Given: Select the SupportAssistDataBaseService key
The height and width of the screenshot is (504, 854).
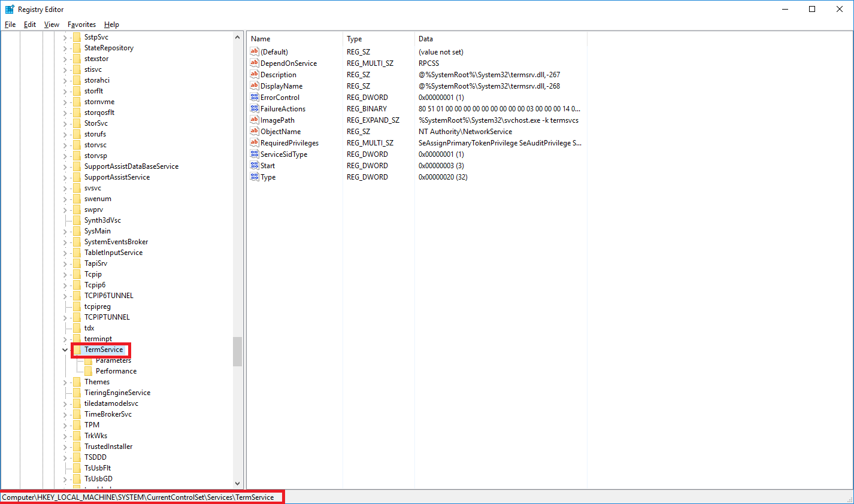Looking at the screenshot, I should (131, 166).
